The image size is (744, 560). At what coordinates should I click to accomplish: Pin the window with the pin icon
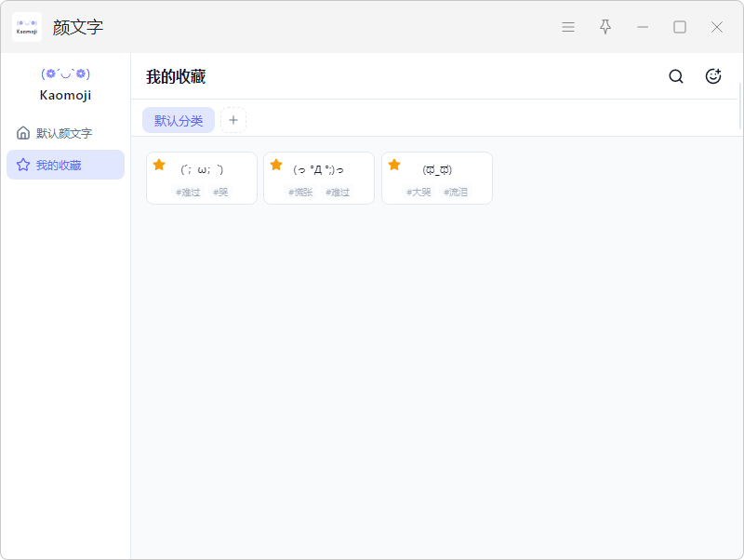(605, 27)
